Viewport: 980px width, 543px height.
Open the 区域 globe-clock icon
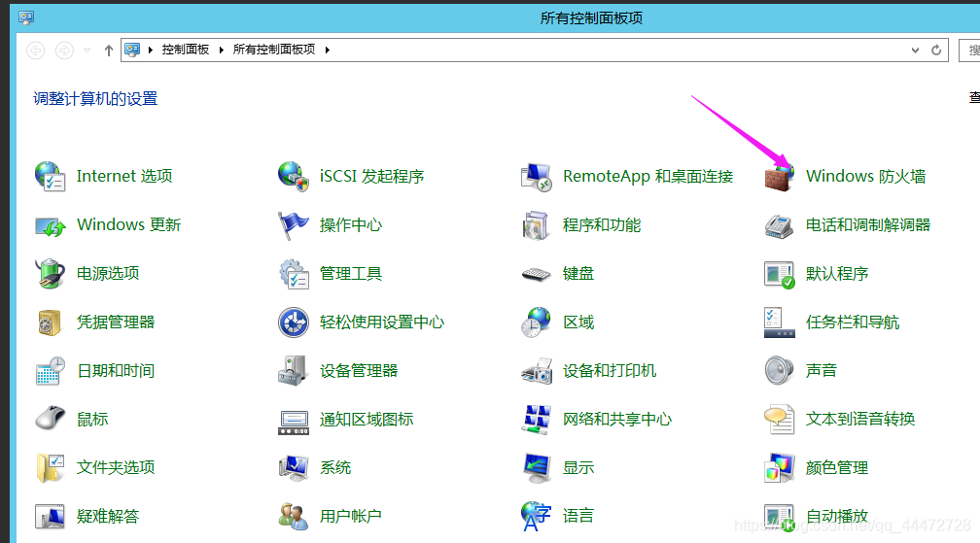pyautogui.click(x=537, y=322)
